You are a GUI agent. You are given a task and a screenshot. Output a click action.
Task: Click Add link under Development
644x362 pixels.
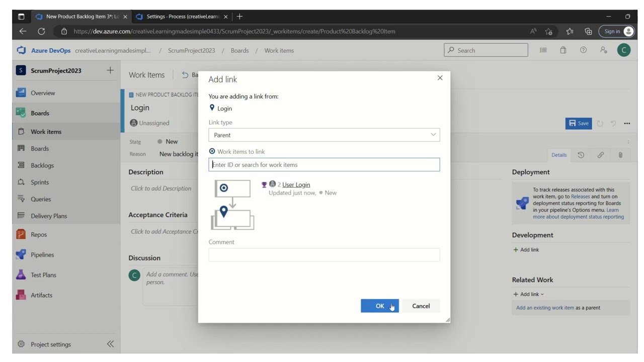[526, 249]
